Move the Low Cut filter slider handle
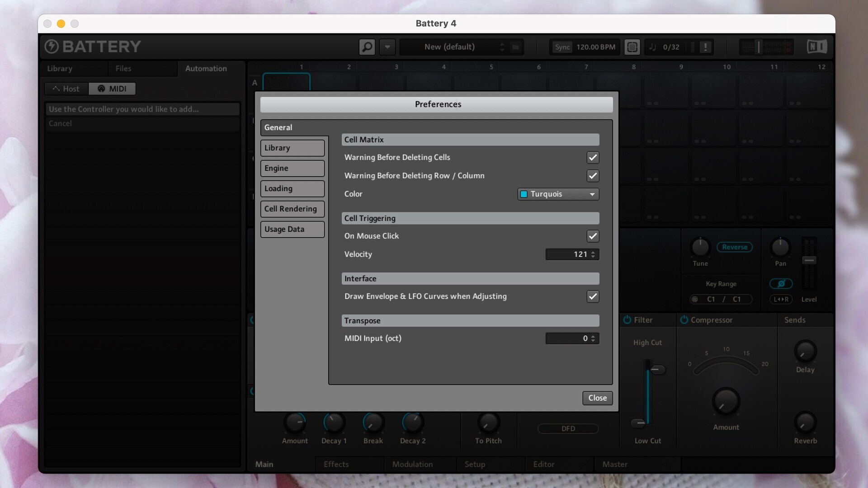 tap(638, 423)
